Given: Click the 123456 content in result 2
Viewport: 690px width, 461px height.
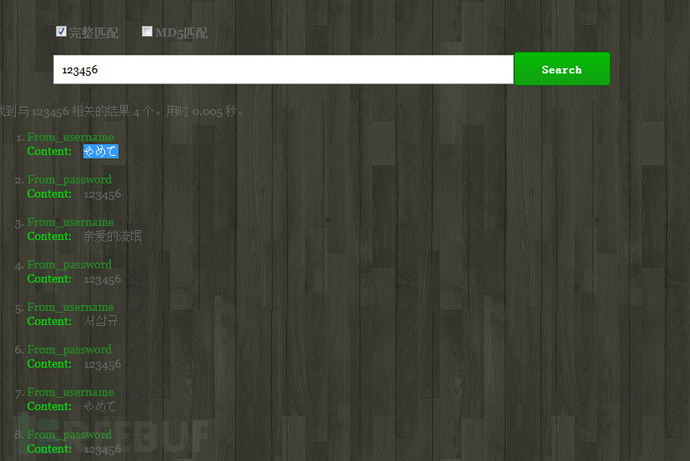Looking at the screenshot, I should tap(102, 194).
